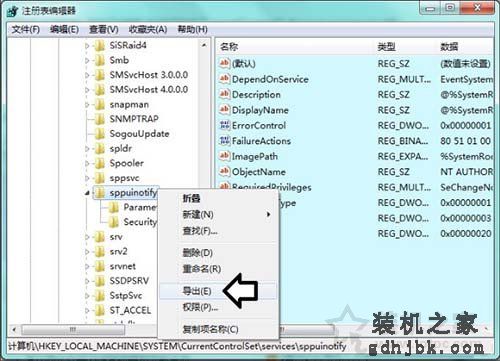Screen dimensions: 500x361
Task: Expand the Spooler key
Action: [87, 164]
